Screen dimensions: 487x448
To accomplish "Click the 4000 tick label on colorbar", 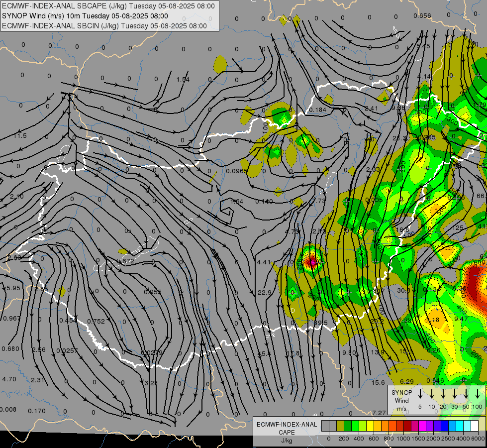I will [463, 439].
